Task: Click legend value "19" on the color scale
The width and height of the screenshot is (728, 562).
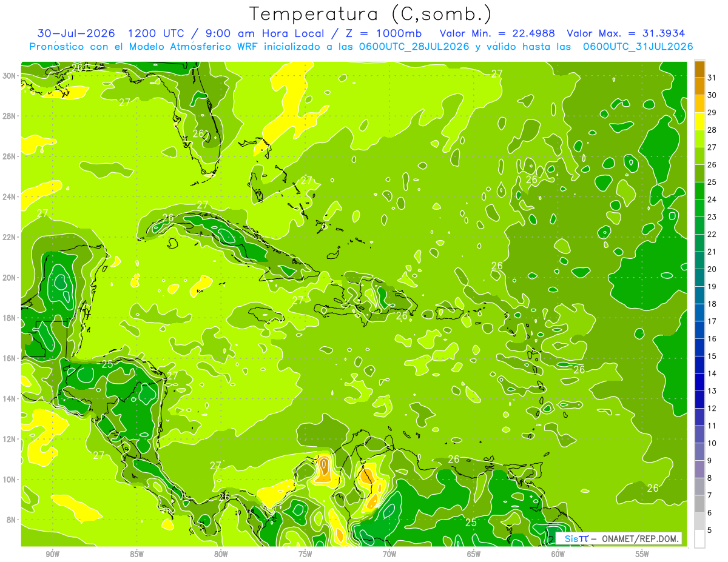Action: click(712, 286)
